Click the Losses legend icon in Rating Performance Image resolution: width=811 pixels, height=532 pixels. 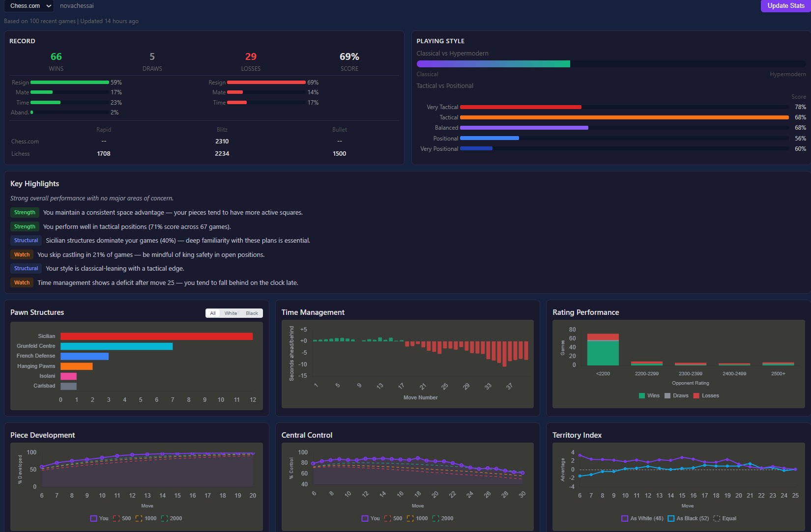(696, 395)
